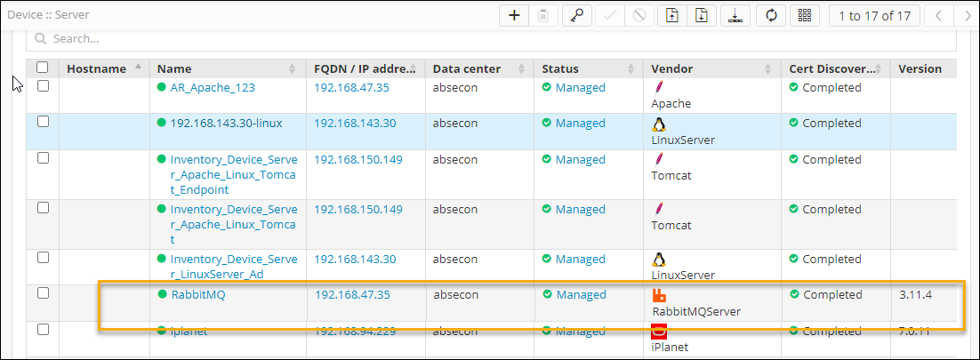Go to the previous page arrow
The height and width of the screenshot is (360, 980).
939,16
